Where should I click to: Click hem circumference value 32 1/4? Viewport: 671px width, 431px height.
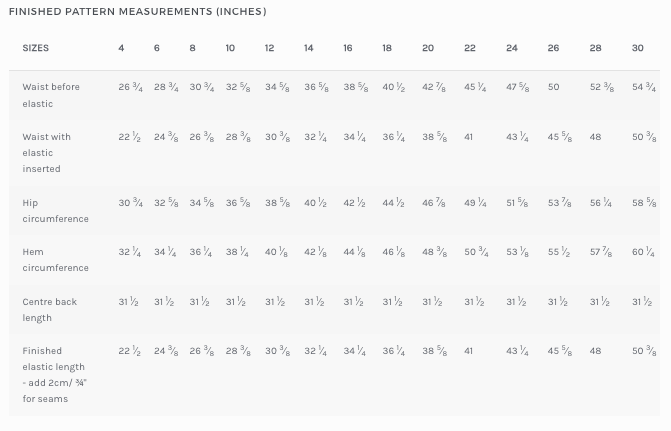tap(130, 252)
